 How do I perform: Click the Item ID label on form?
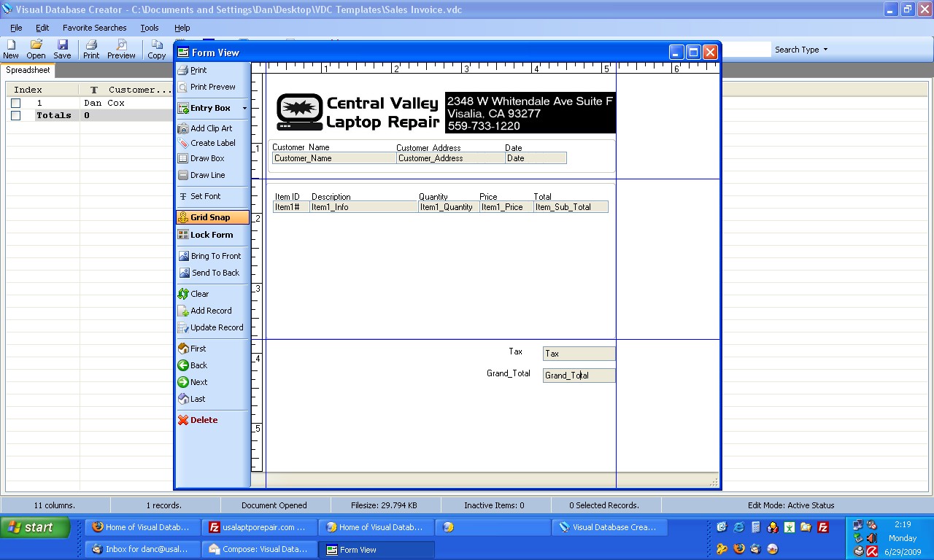tap(287, 197)
